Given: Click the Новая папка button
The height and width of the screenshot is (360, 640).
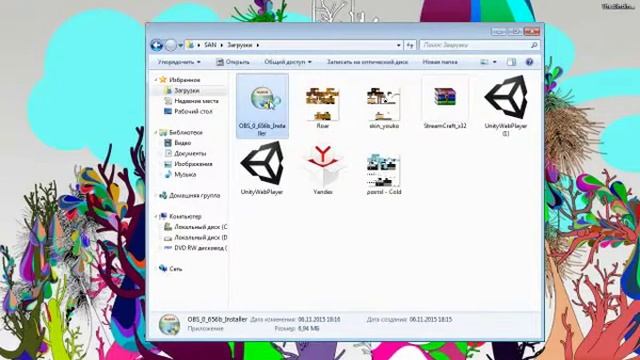Looking at the screenshot, I should [440, 62].
